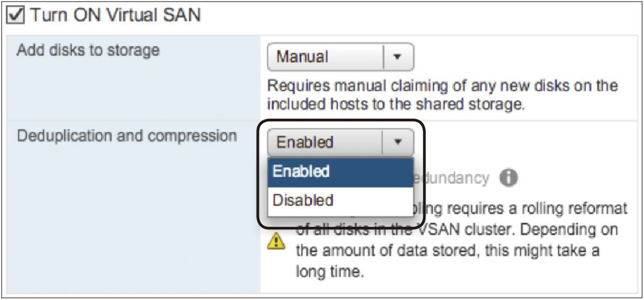Click the 'Requires manual claiming' description text
644x300 pixels.
[442, 86]
